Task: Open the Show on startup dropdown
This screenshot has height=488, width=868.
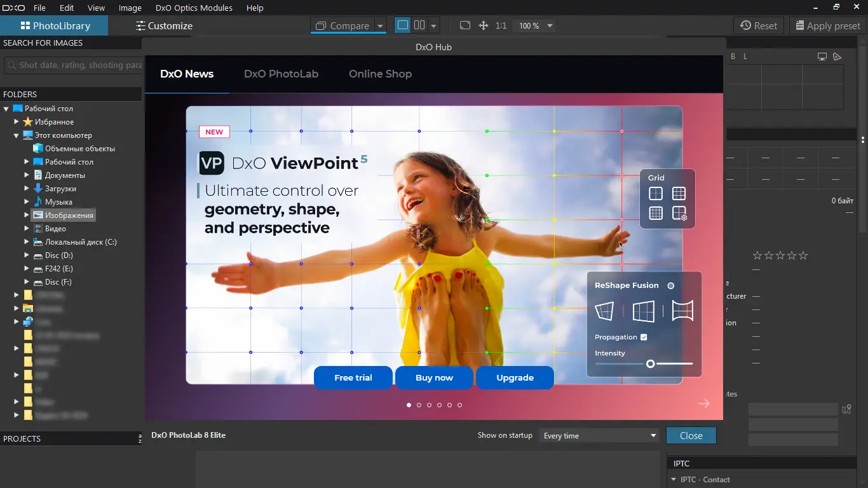Action: (x=599, y=436)
